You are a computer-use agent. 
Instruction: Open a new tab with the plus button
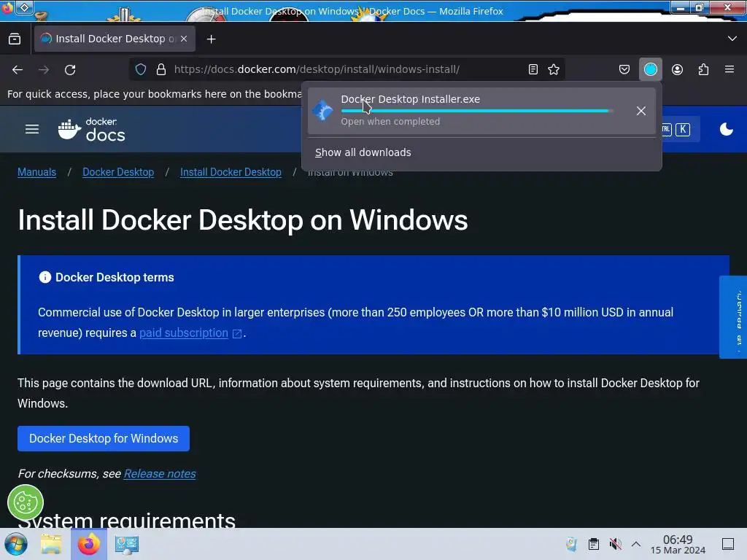point(211,39)
